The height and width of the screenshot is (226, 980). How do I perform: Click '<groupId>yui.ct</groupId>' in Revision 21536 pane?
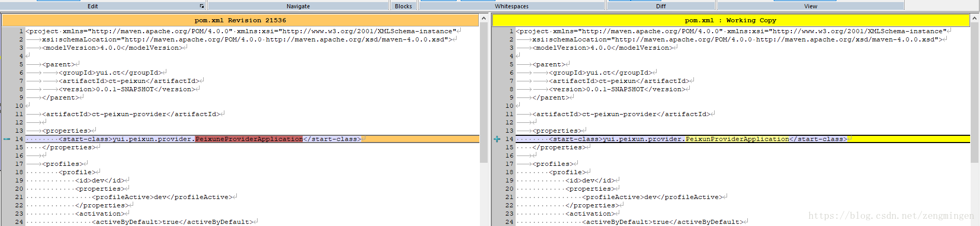110,73
